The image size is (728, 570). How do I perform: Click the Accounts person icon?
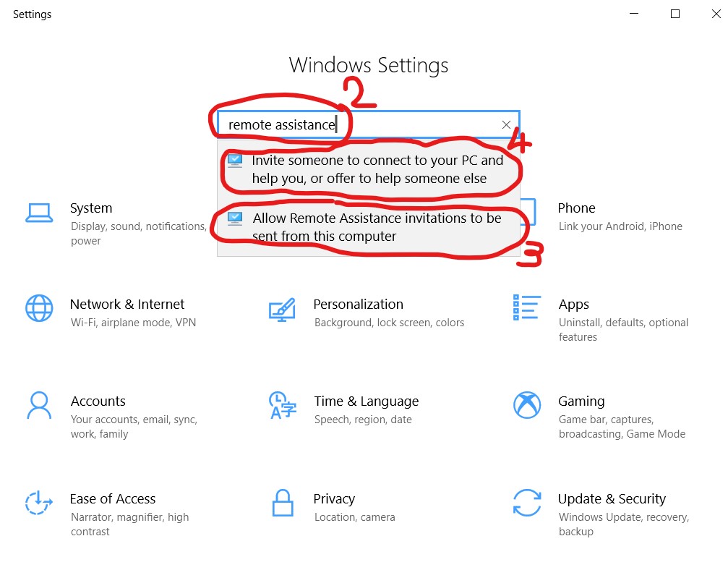click(39, 405)
